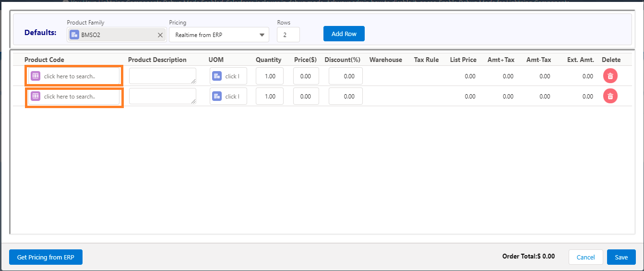Click the Amt+Tax column header

pos(501,60)
